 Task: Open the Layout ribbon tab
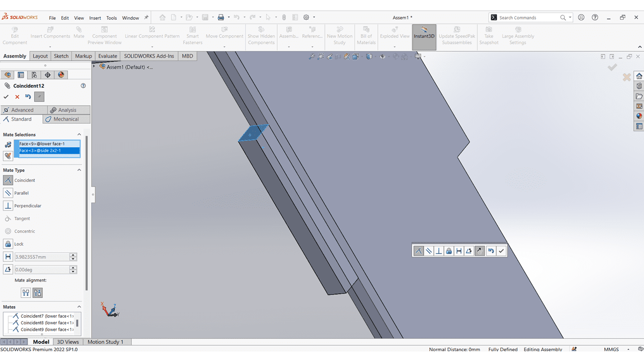click(40, 56)
